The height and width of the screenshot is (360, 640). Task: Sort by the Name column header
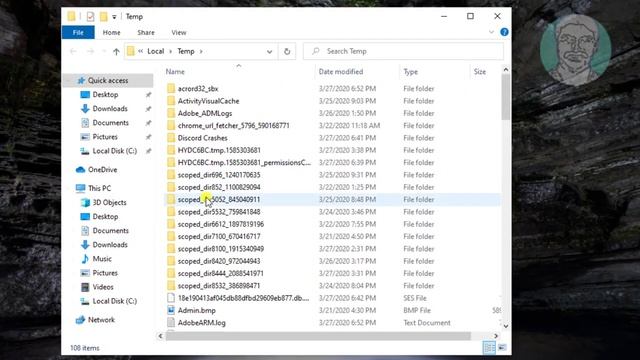(175, 71)
